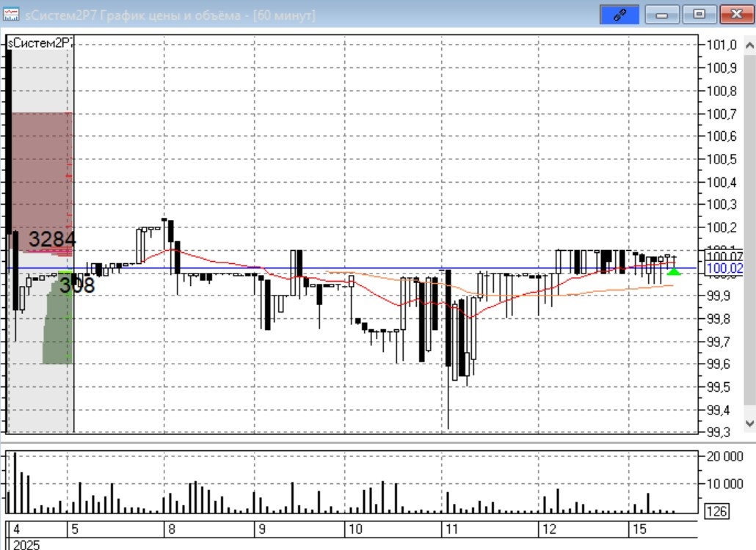This screenshot has width=756, height=550.
Task: Click the price axis scroll down arrow
Action: pyautogui.click(x=749, y=423)
